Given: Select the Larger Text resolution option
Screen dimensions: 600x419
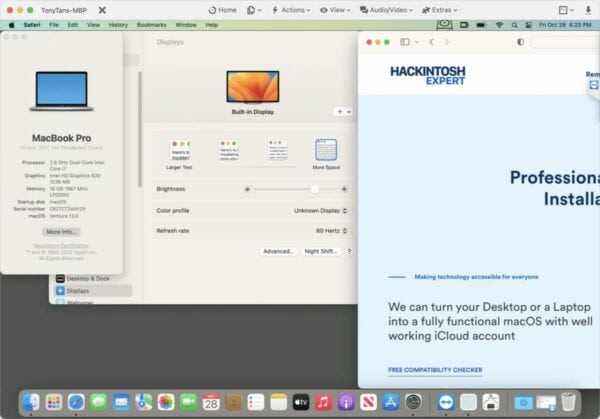Looking at the screenshot, I should click(x=179, y=154).
